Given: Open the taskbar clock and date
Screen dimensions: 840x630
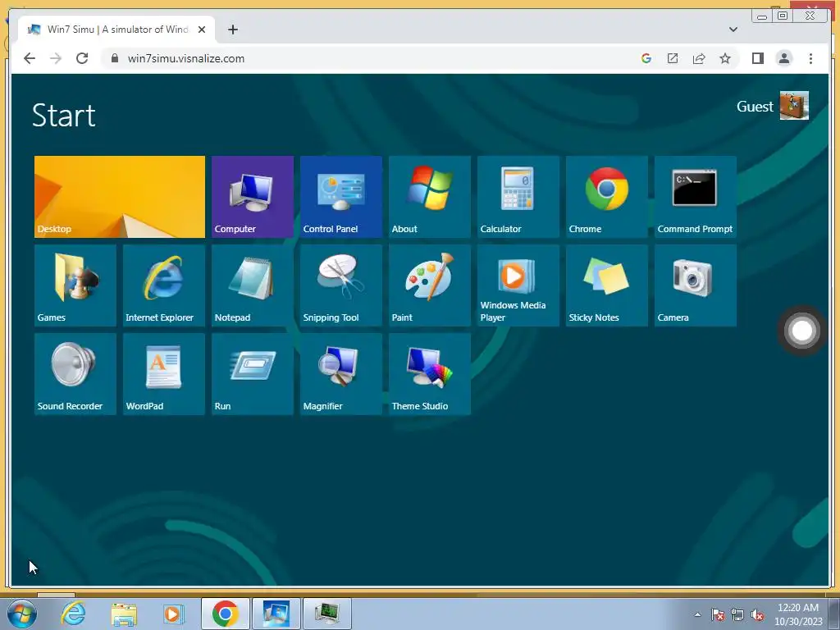Looking at the screenshot, I should [x=798, y=614].
